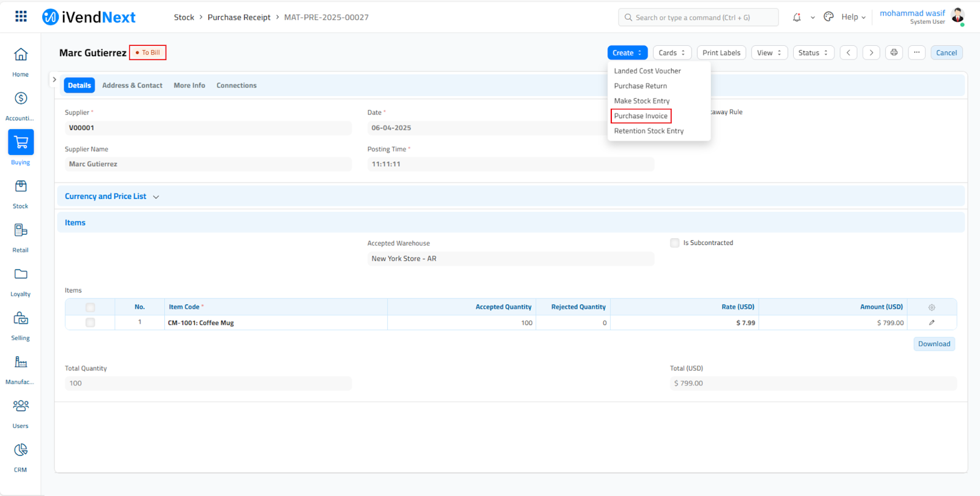980x496 pixels.
Task: Go to previous document arrow
Action: (848, 53)
